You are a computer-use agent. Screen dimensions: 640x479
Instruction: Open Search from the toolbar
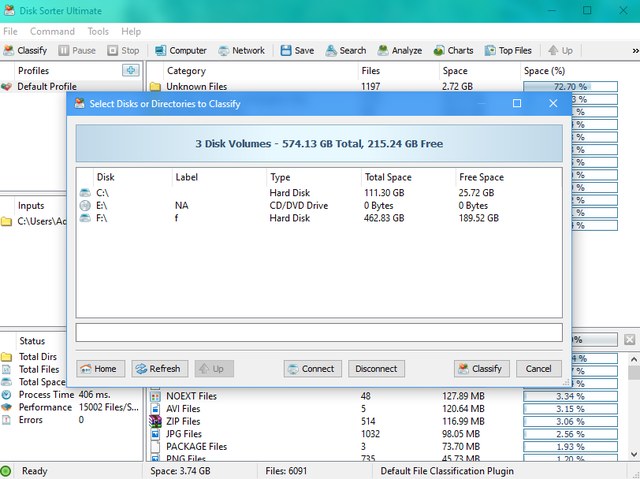[x=345, y=50]
